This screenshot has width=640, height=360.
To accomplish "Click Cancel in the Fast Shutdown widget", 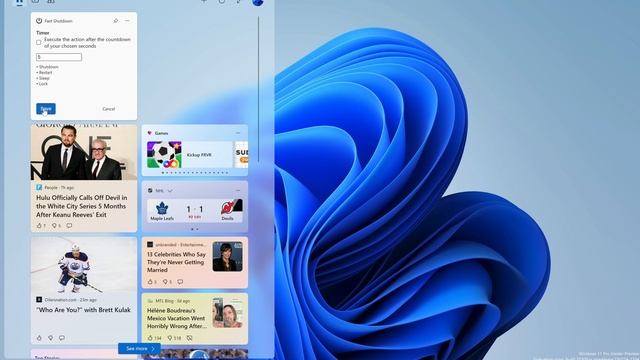I will [109, 109].
